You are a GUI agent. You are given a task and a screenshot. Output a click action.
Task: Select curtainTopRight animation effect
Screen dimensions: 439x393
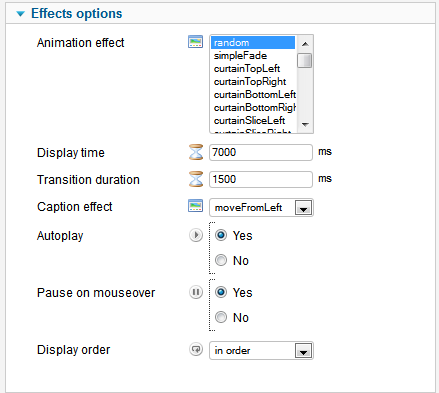point(253,82)
